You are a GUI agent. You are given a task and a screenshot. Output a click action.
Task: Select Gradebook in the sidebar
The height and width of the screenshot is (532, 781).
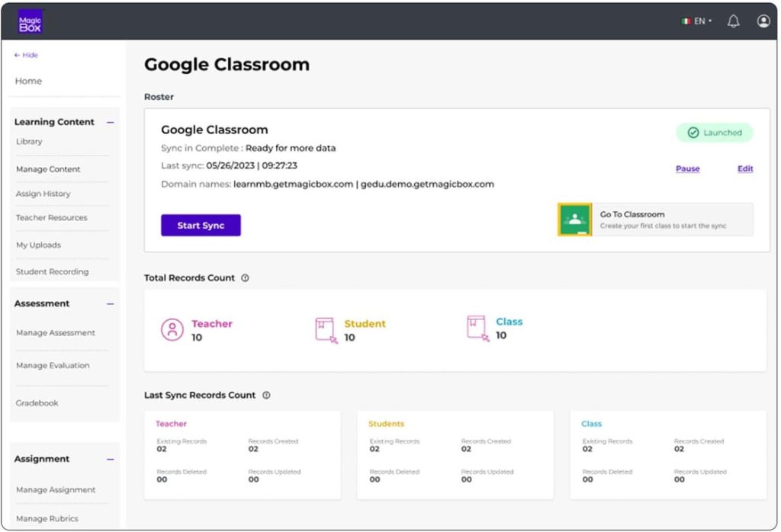(37, 403)
